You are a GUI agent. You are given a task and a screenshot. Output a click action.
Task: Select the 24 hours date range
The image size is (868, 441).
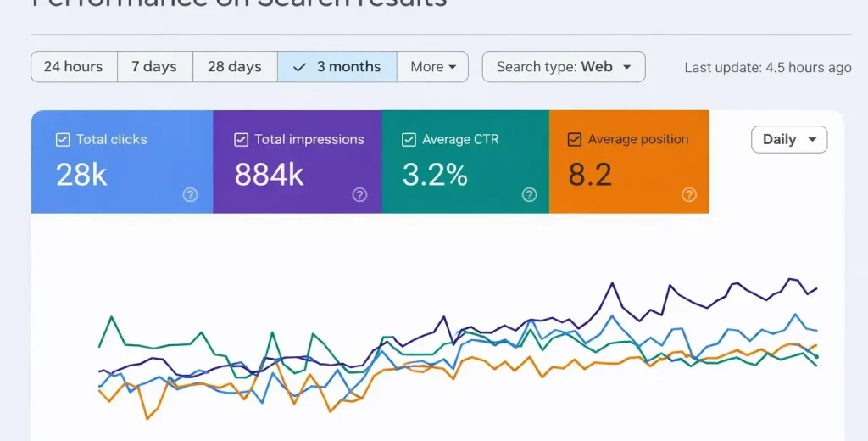[x=74, y=67]
